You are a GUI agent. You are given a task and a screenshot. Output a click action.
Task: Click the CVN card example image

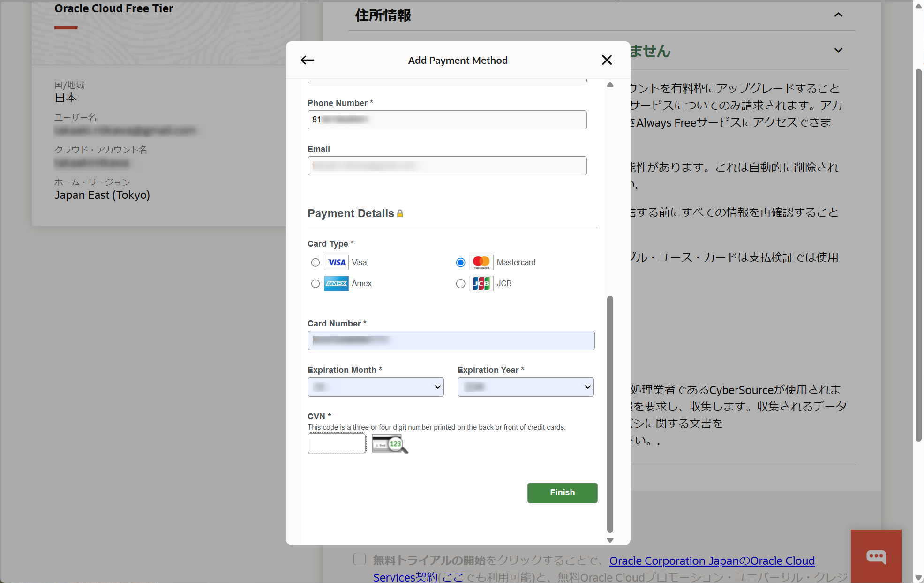point(390,444)
